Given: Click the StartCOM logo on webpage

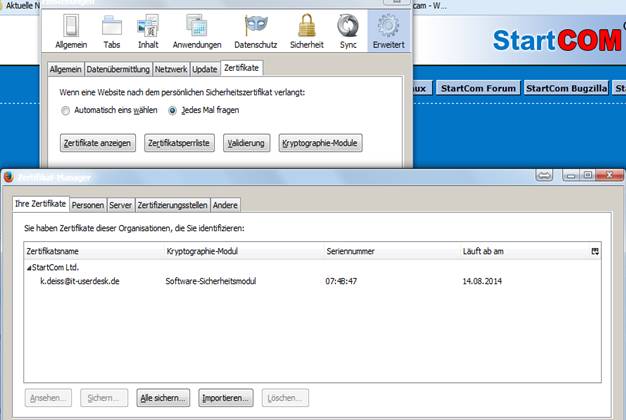Looking at the screenshot, I should [557, 40].
